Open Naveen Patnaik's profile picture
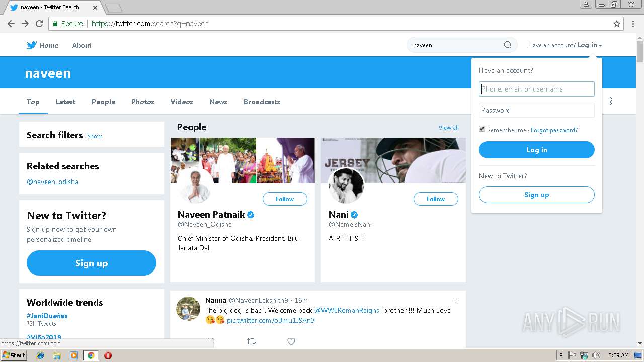The height and width of the screenshot is (362, 644). coord(194,186)
